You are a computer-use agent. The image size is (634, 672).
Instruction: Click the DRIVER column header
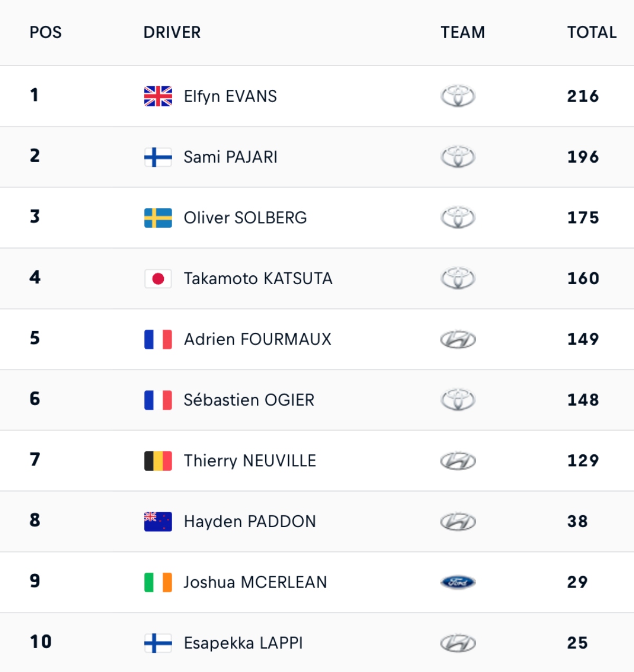[172, 32]
